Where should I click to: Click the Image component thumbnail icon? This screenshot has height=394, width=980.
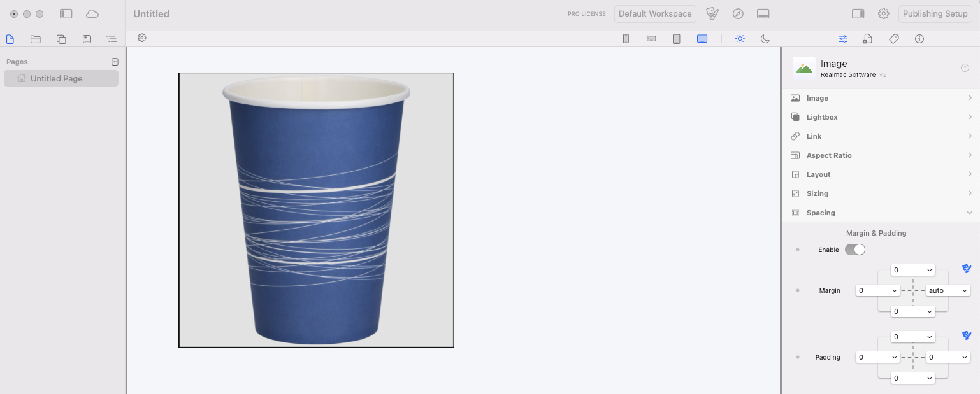(804, 67)
